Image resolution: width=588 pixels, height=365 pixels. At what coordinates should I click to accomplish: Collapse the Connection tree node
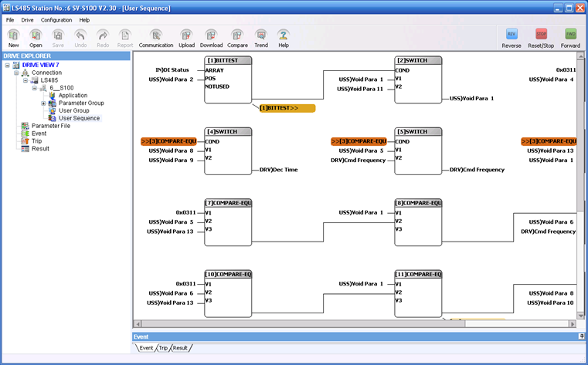click(15, 73)
